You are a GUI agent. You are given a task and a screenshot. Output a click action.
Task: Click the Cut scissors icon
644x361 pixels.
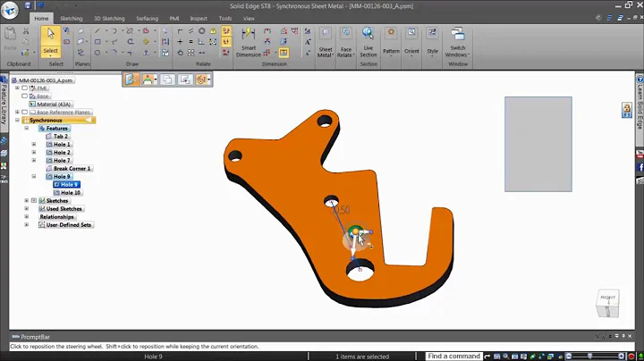click(26, 31)
